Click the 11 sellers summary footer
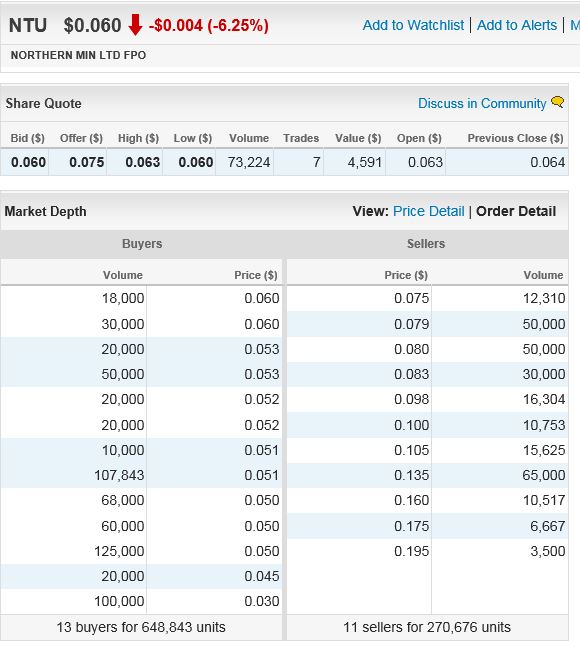 point(427,627)
